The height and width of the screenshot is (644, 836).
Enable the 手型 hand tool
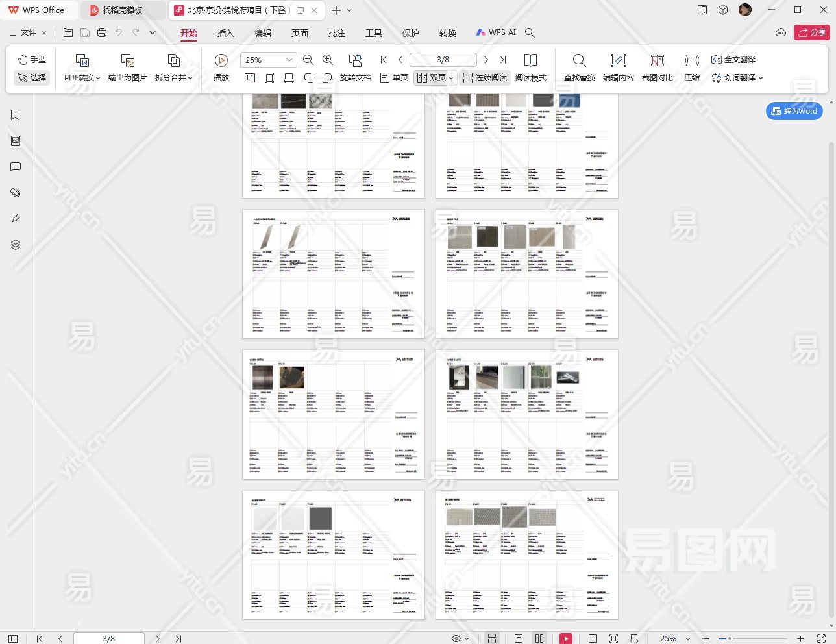[32, 60]
